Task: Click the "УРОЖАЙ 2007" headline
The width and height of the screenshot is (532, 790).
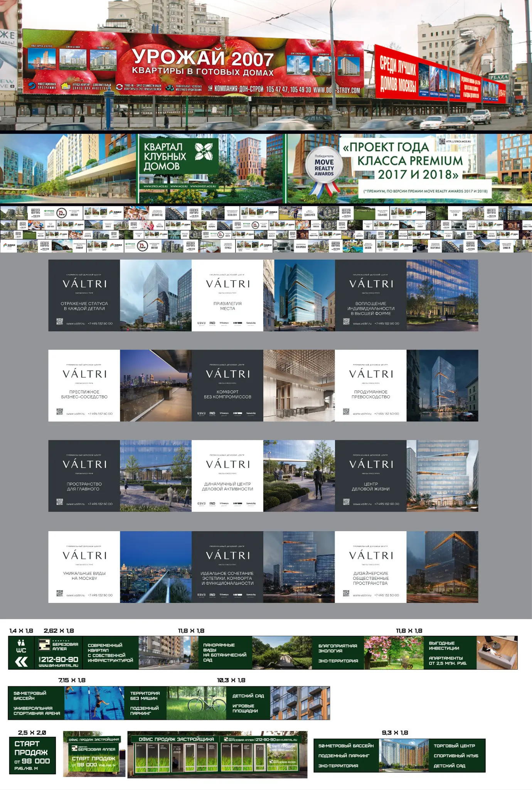Action: (203, 58)
